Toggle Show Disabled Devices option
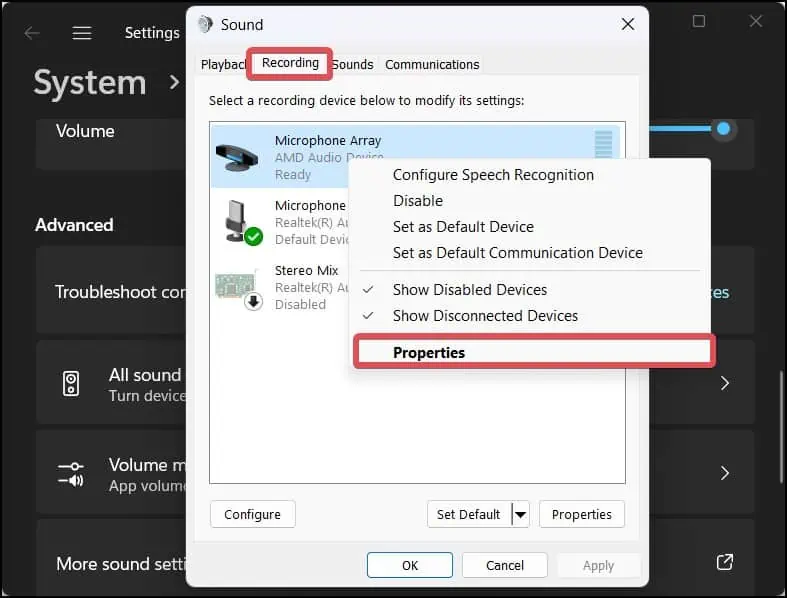This screenshot has height=598, width=787. 469,290
